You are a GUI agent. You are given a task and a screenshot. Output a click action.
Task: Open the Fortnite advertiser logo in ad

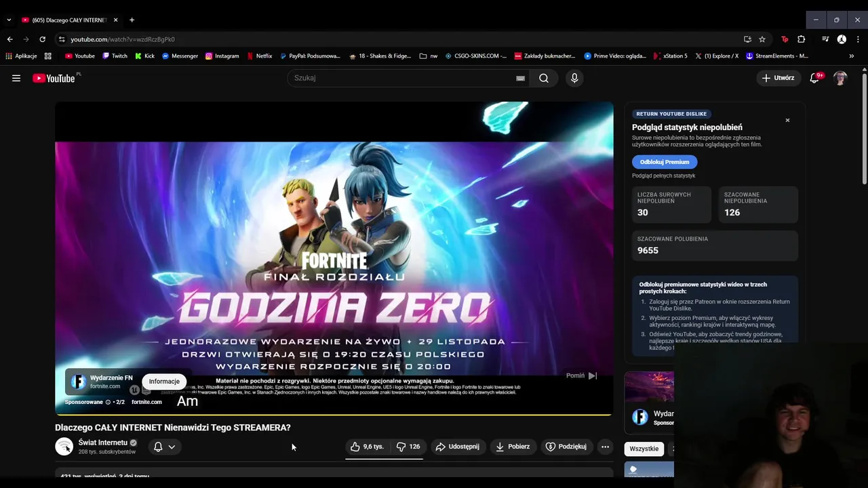coord(78,382)
